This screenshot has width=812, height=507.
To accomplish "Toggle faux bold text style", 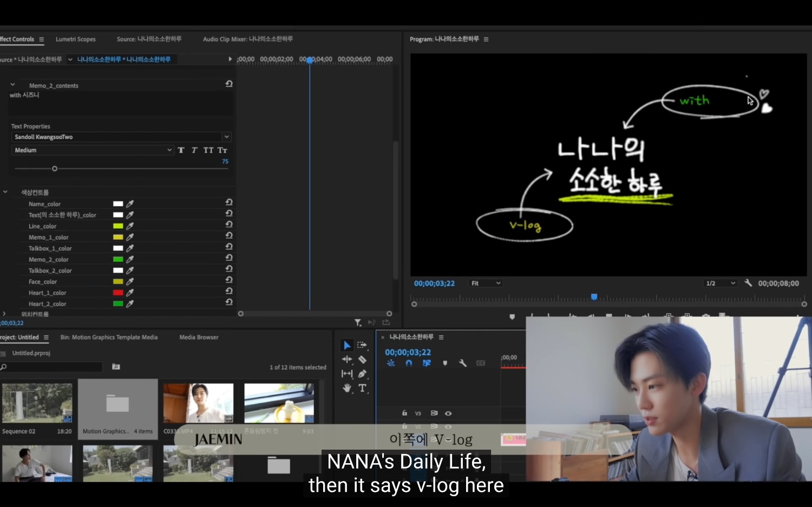I will [181, 150].
